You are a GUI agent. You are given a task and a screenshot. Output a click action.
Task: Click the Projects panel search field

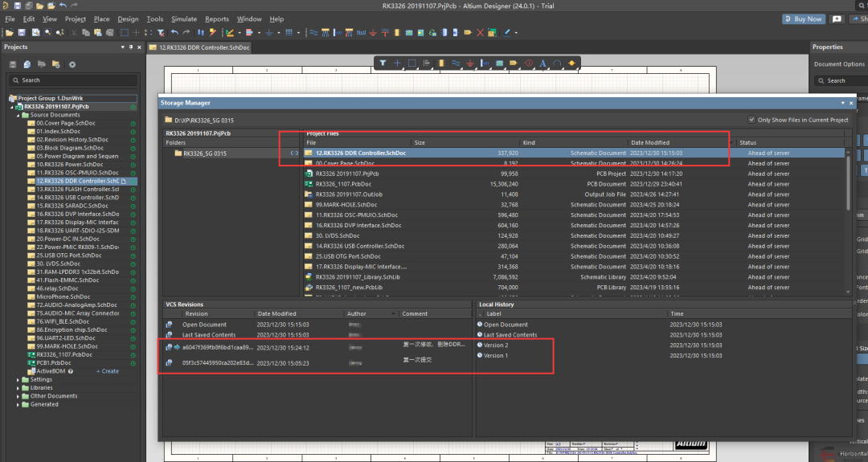pyautogui.click(x=72, y=80)
